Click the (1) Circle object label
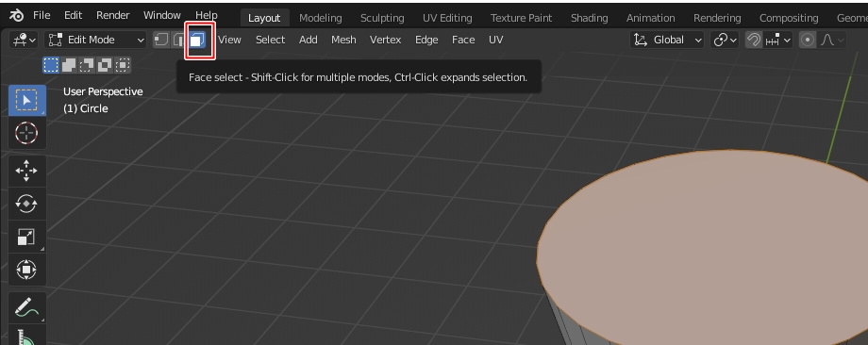The image size is (868, 345). [85, 108]
